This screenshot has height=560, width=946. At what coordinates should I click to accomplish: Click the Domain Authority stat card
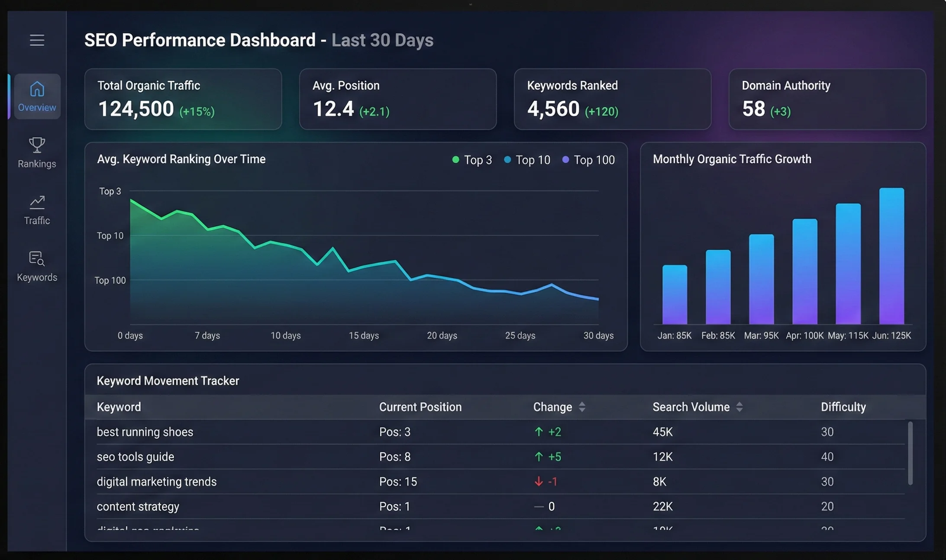pyautogui.click(x=826, y=99)
